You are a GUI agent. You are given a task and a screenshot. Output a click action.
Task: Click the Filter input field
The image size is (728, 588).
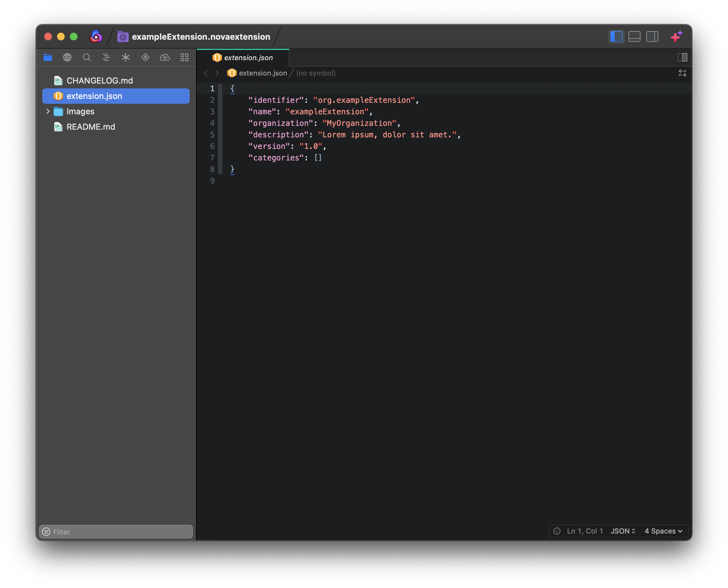point(116,531)
